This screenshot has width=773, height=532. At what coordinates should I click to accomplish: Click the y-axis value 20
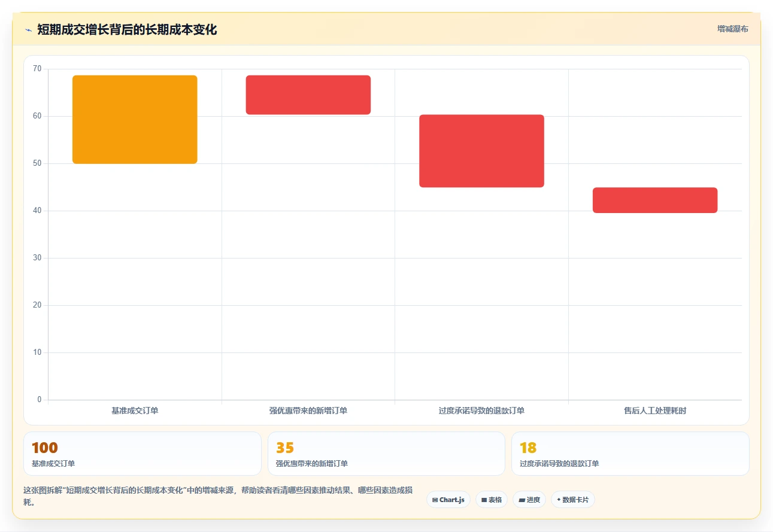pos(37,305)
